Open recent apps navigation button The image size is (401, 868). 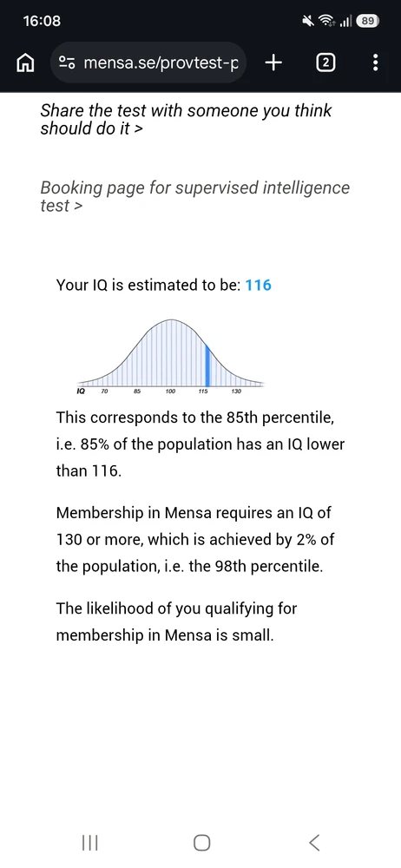point(89,843)
